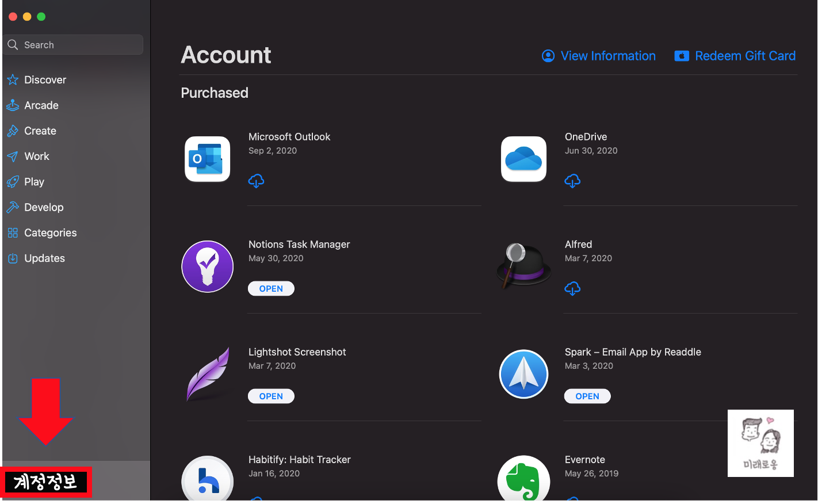This screenshot has height=504, width=818.
Task: Click the Lightshot feather app icon
Action: coord(208,374)
